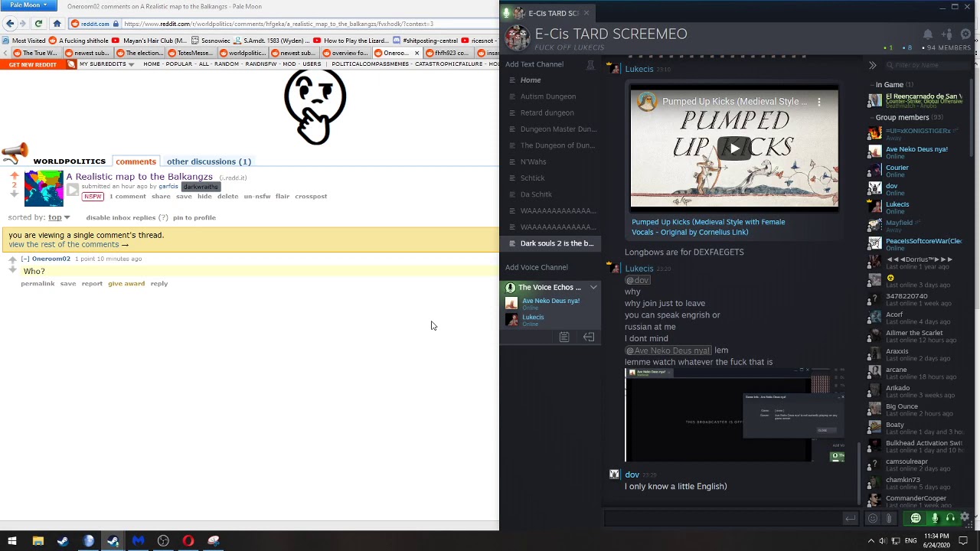
Task: Click the chat message input box
Action: tap(722, 519)
